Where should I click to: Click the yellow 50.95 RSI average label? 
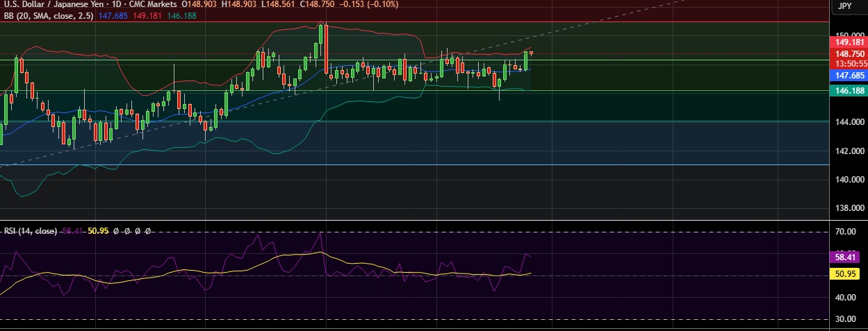click(x=849, y=274)
